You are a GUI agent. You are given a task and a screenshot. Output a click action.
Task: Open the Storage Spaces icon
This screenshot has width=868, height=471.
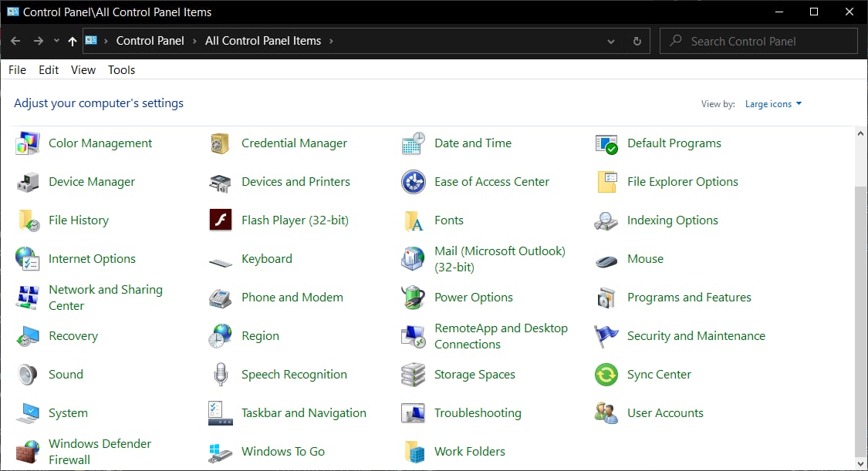tap(414, 375)
